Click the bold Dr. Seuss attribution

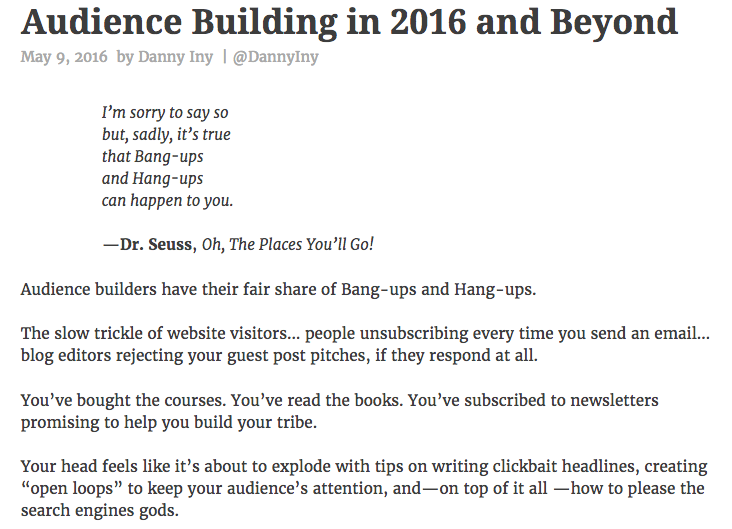156,244
